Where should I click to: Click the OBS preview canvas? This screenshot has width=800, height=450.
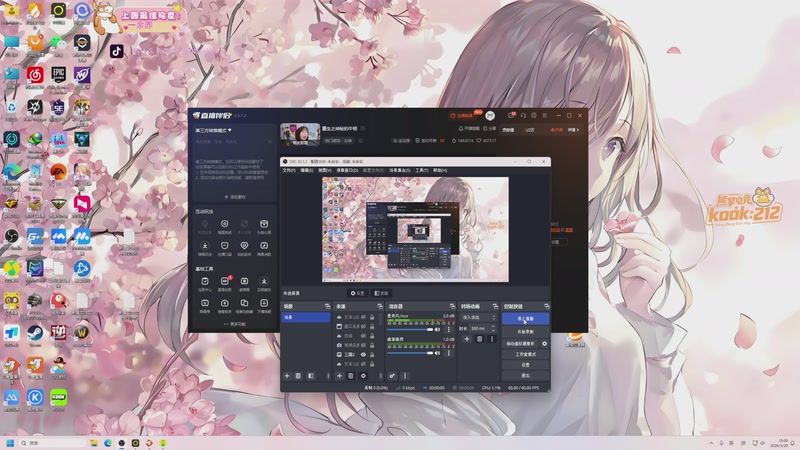click(415, 230)
